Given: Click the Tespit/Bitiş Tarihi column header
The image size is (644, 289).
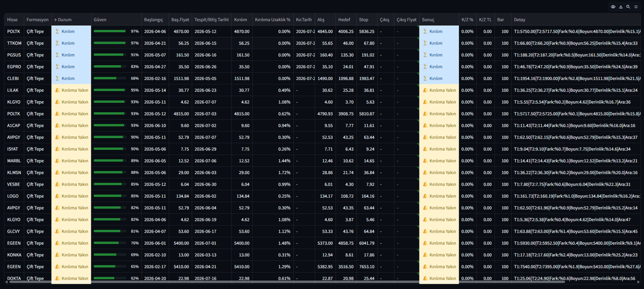Looking at the screenshot, I should 212,20.
